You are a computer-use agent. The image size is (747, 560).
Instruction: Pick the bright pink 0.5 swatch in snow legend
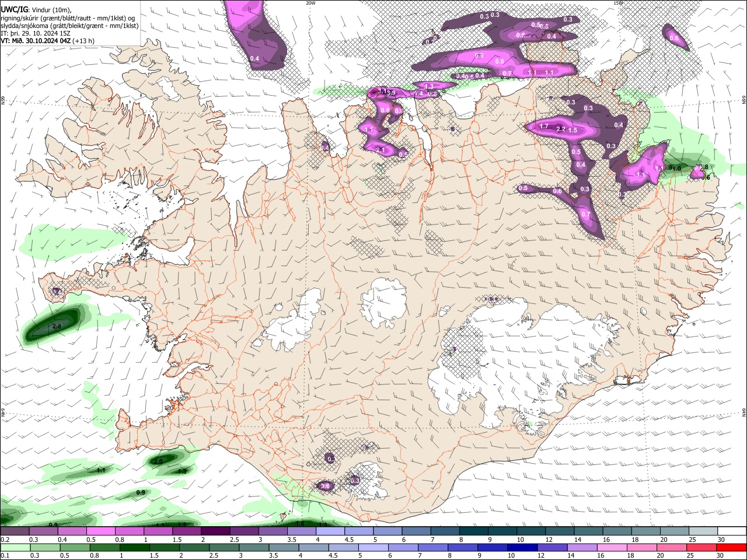point(100,531)
